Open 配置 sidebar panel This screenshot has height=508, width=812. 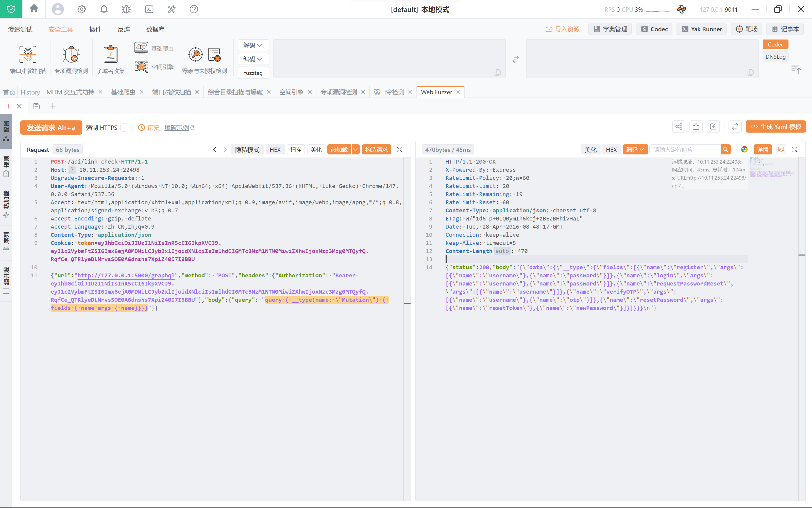pyautogui.click(x=6, y=131)
